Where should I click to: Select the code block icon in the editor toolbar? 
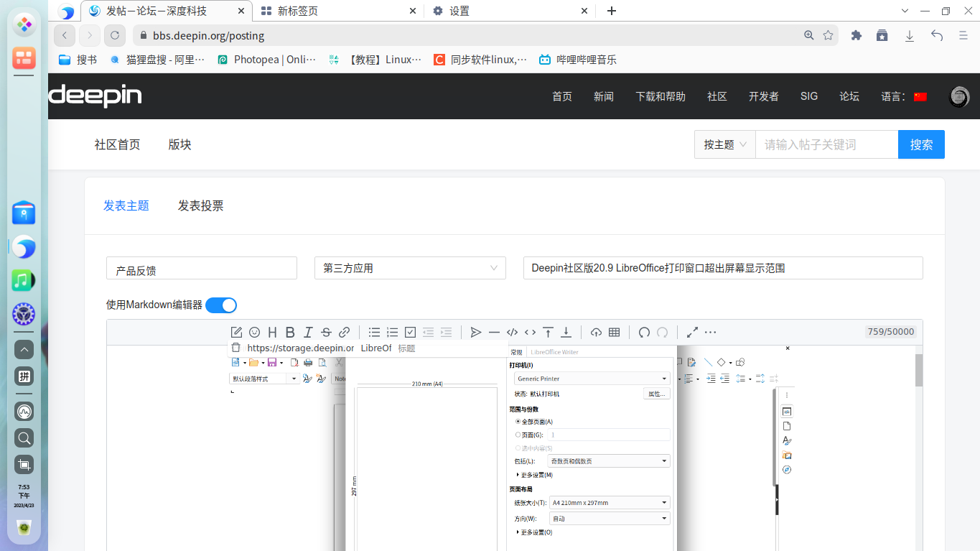tap(512, 332)
